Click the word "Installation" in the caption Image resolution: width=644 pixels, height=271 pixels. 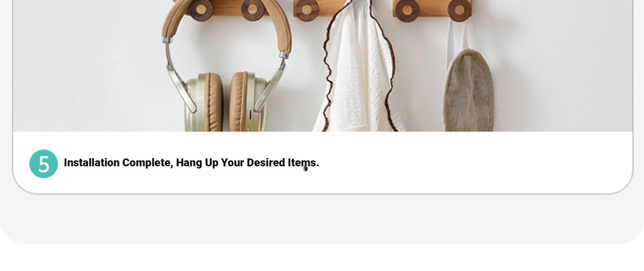click(x=92, y=163)
